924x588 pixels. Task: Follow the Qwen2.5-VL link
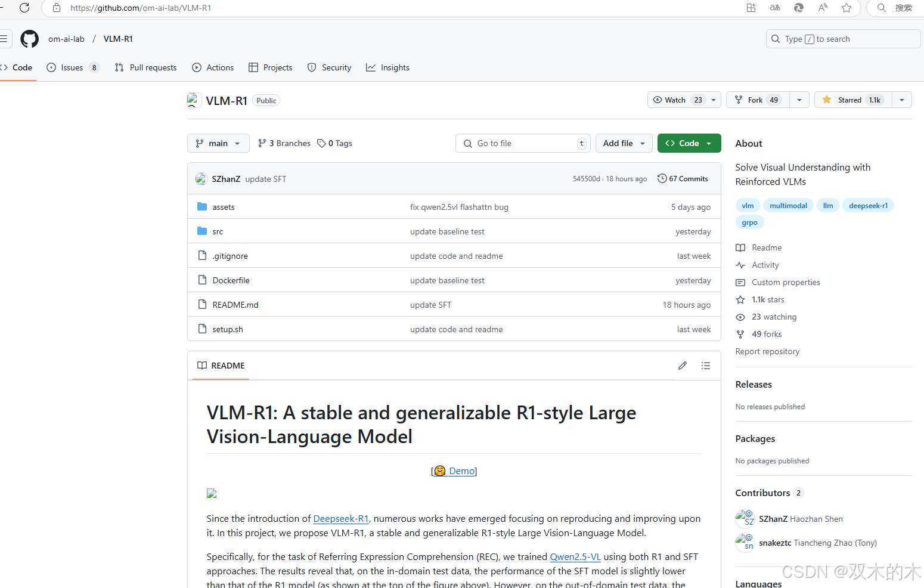(575, 557)
